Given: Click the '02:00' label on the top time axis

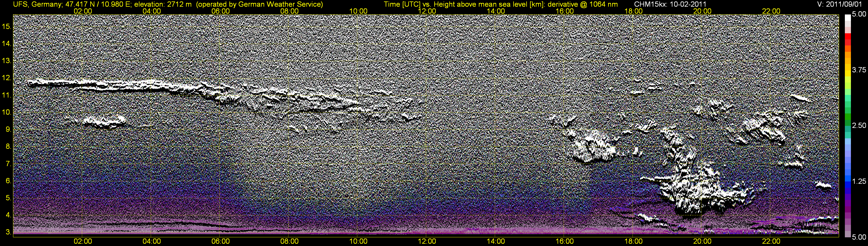Looking at the screenshot, I should [x=82, y=11].
